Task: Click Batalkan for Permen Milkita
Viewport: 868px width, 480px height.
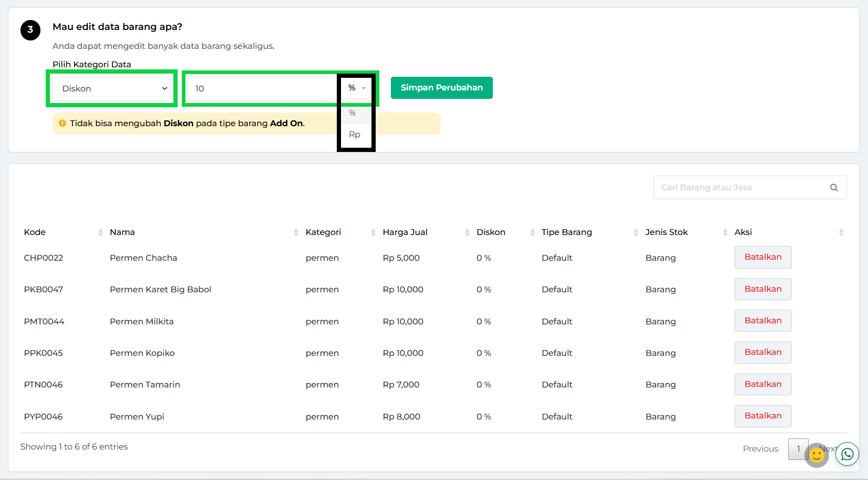Action: coord(763,321)
